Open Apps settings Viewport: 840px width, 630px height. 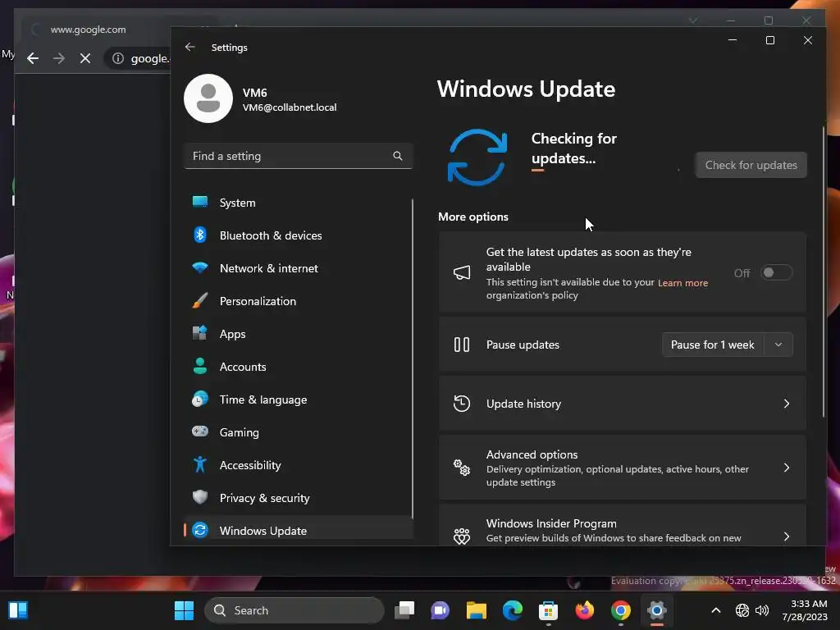(x=298, y=334)
